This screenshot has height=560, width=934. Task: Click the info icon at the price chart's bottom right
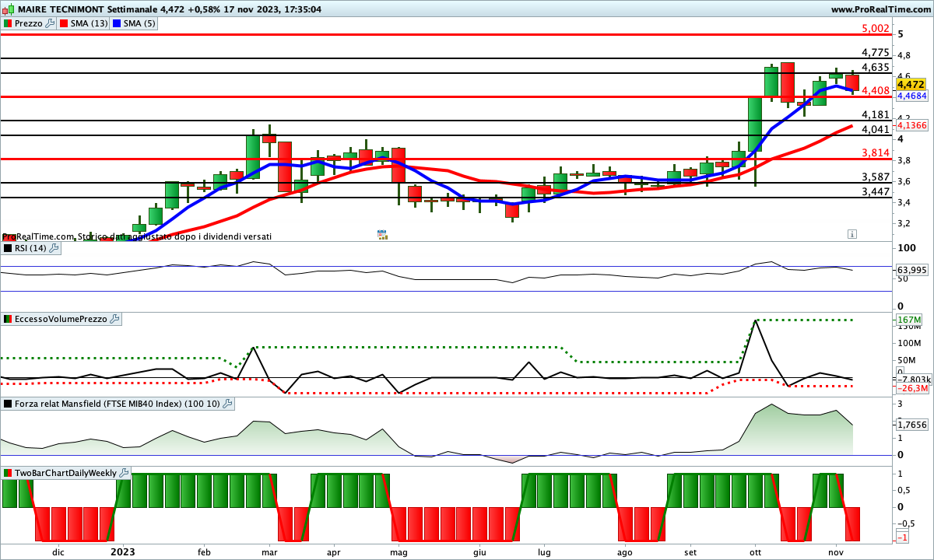[x=852, y=233]
